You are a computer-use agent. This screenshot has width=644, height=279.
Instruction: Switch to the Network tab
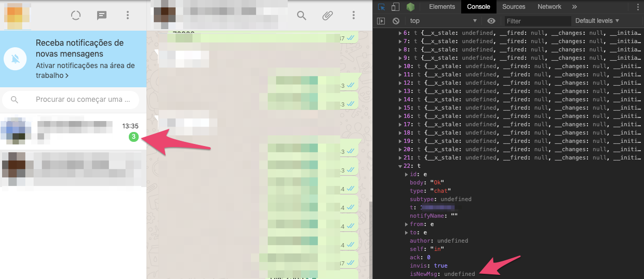point(549,7)
